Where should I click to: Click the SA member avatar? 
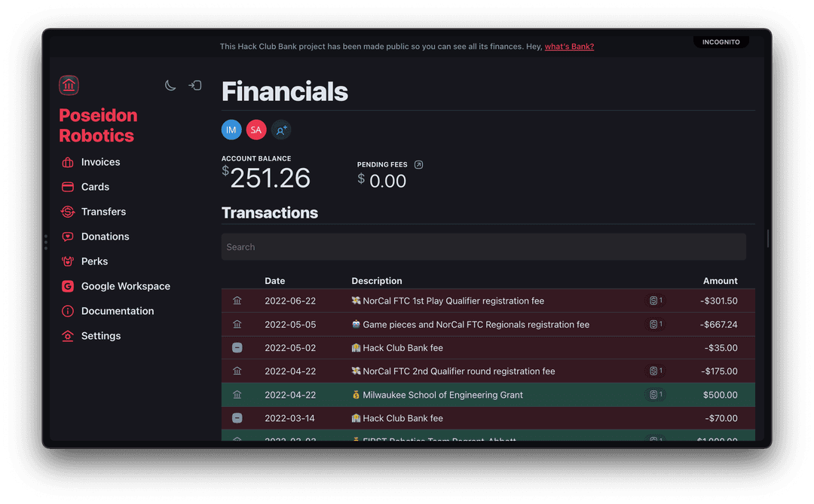coord(256,130)
